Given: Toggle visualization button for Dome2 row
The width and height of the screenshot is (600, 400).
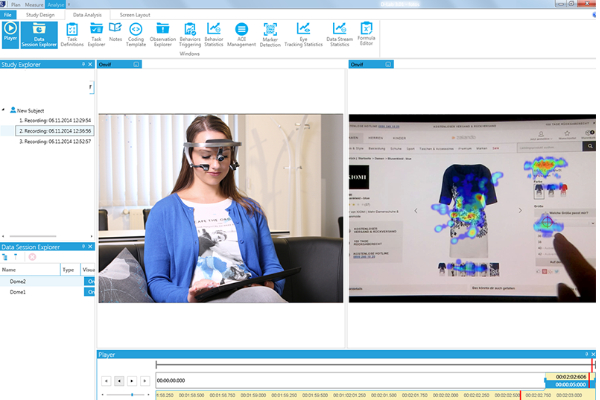Looking at the screenshot, I should click(x=90, y=281).
